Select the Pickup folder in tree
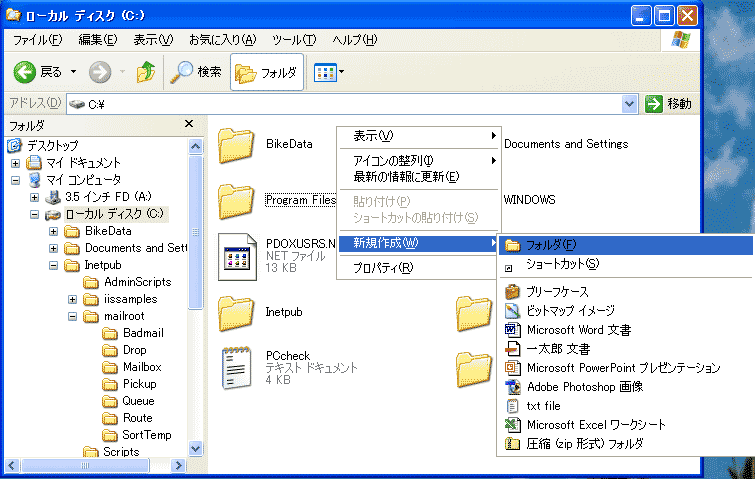 point(140,384)
